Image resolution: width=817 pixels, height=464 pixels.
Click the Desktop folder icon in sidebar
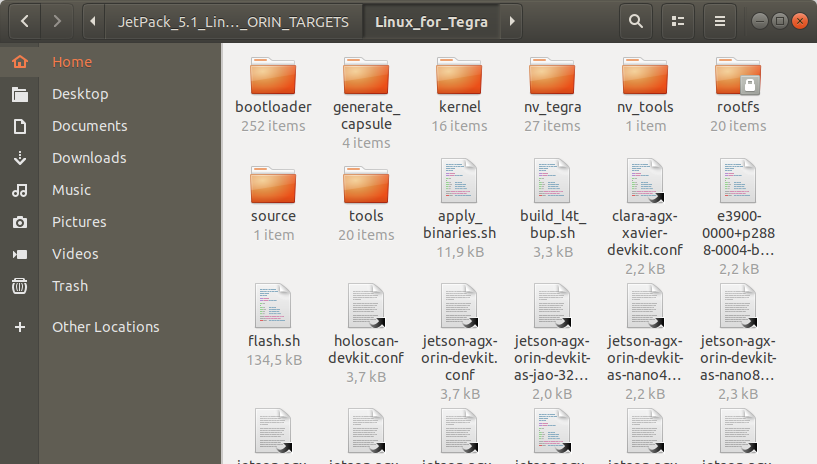click(x=20, y=94)
